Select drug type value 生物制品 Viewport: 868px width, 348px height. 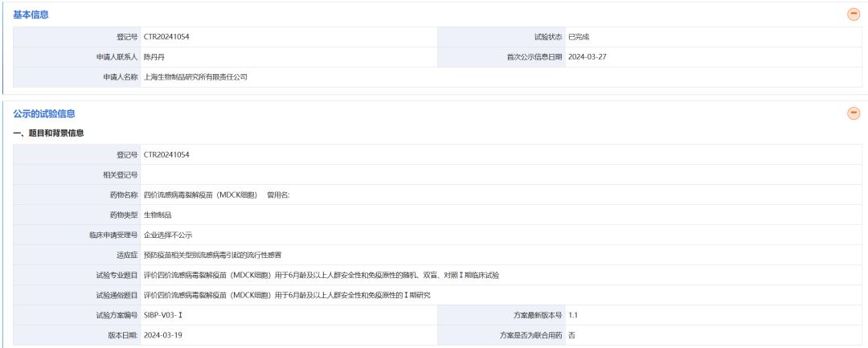point(158,215)
